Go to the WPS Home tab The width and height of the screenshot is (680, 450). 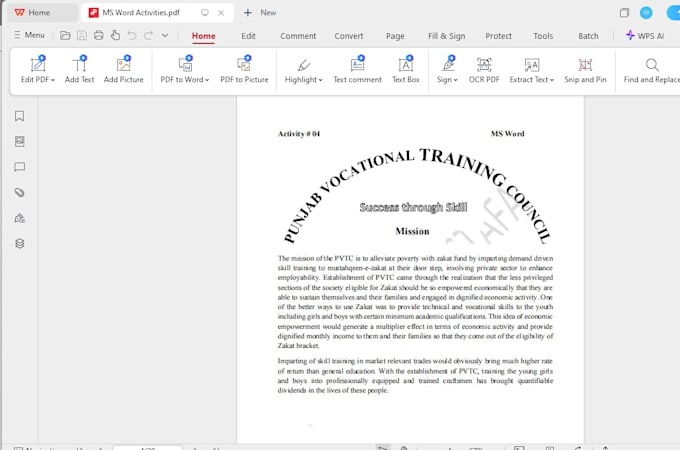(x=42, y=13)
